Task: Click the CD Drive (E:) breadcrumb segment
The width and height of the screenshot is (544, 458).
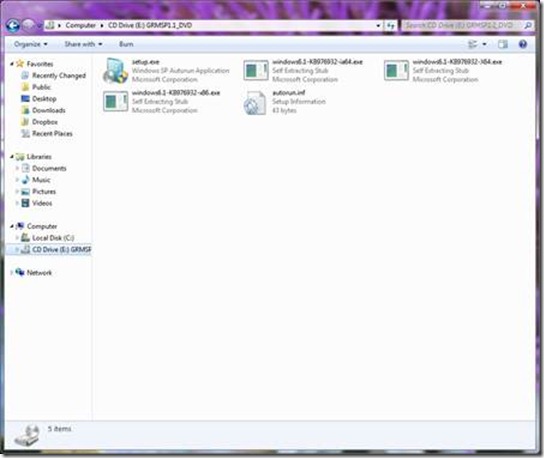Action: [150, 25]
